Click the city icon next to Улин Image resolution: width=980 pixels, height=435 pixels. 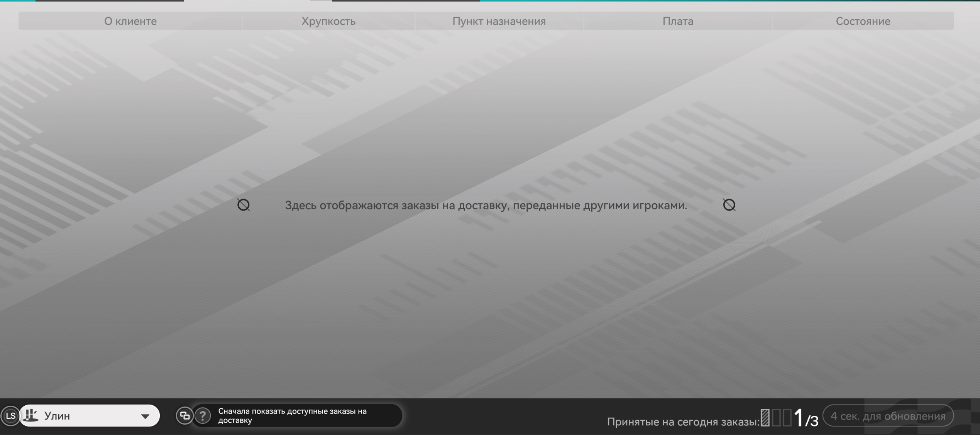pyautogui.click(x=31, y=415)
